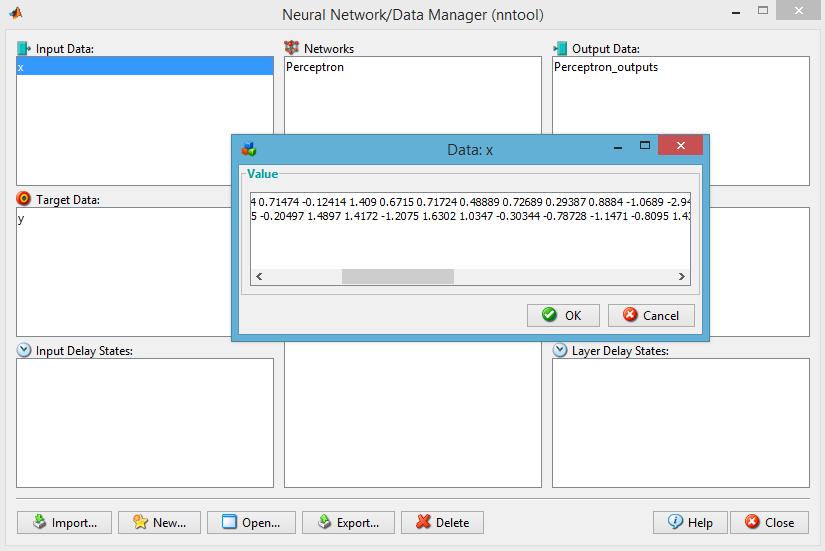
Task: Close the Data Manager with the Close button
Action: (769, 522)
